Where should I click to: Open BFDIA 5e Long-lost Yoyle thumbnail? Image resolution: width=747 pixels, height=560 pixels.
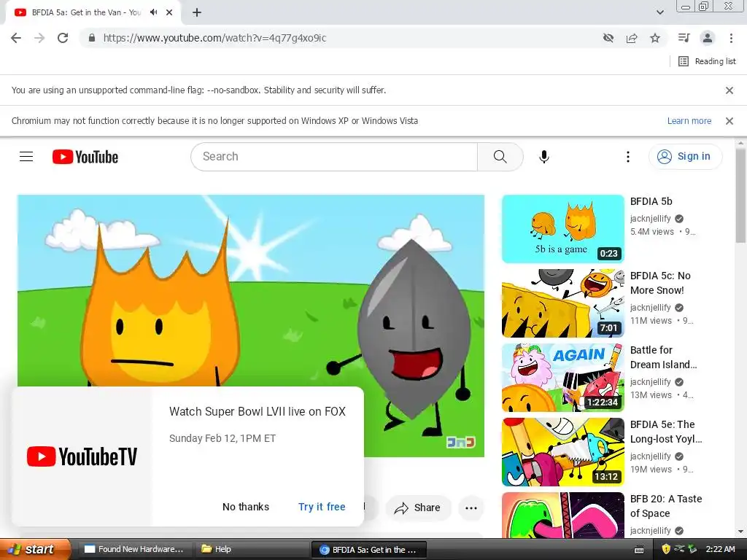562,452
